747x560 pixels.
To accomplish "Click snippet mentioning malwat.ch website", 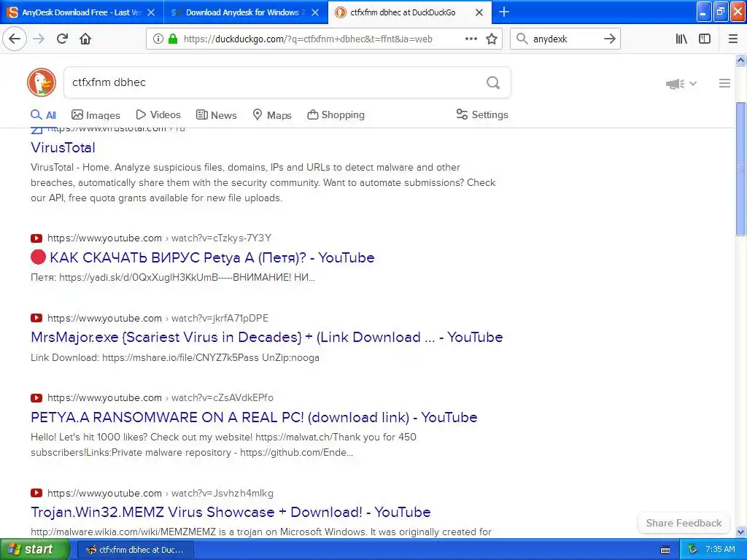I will (223, 444).
